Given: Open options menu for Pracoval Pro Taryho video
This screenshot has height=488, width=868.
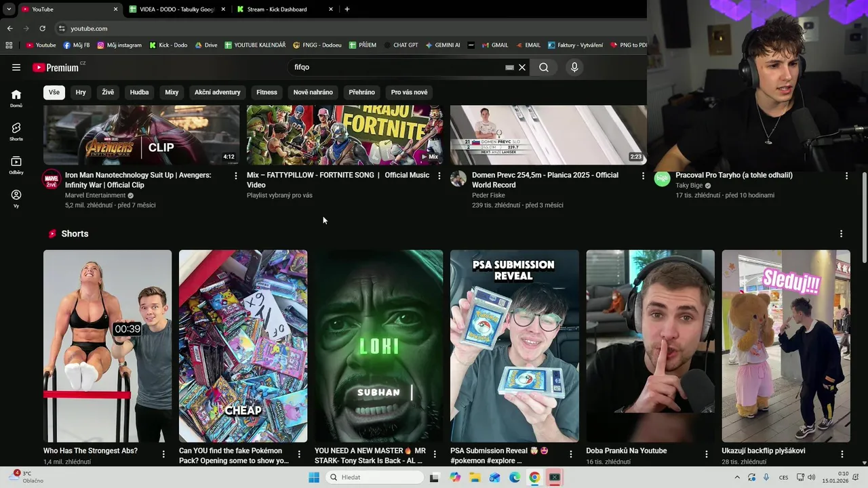Looking at the screenshot, I should pyautogui.click(x=846, y=176).
